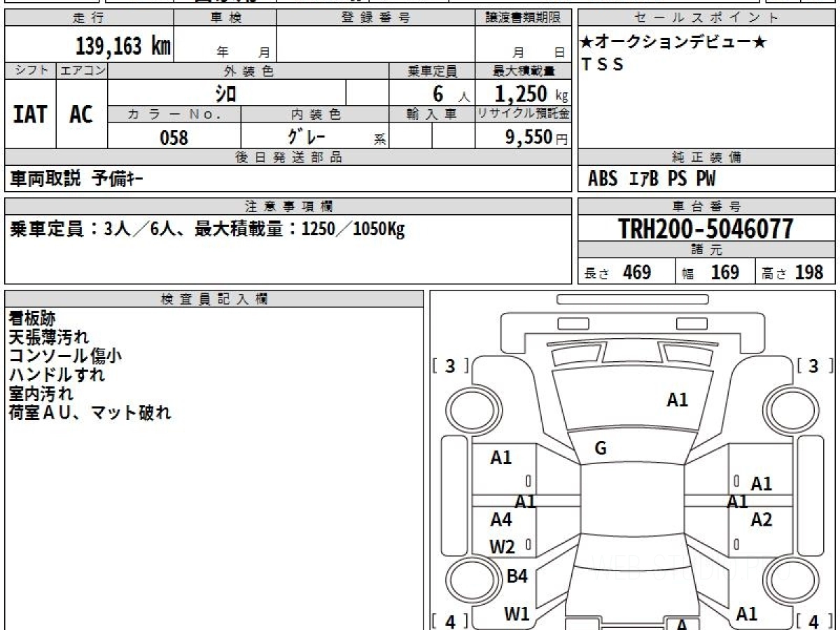Click the AC air conditioner value
This screenshot has width=840, height=630.
click(x=81, y=113)
